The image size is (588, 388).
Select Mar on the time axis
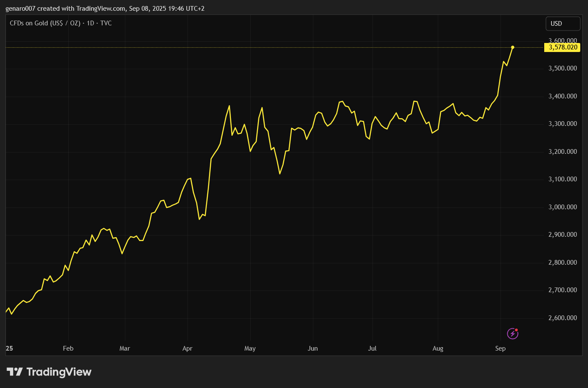(124, 348)
